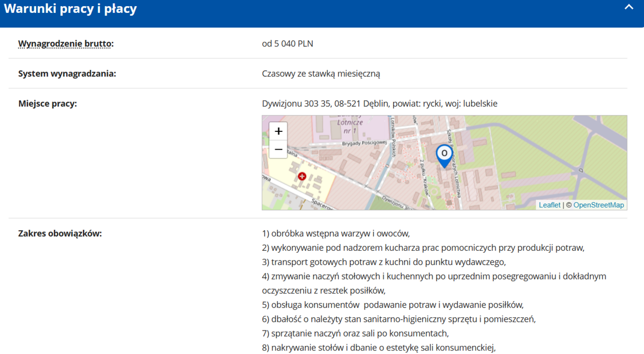
Task: Select the workplace address text in Dęblin
Action: pyautogui.click(x=379, y=104)
